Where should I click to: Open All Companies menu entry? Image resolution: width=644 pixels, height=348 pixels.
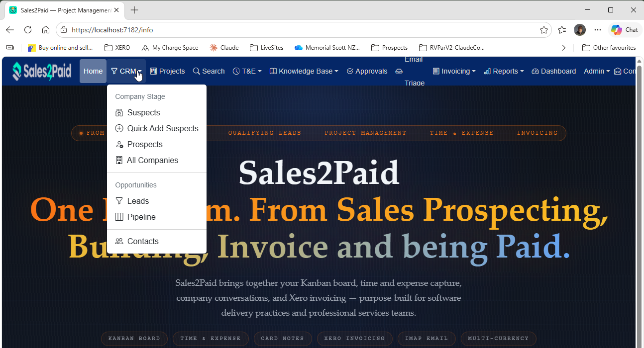[157, 160]
